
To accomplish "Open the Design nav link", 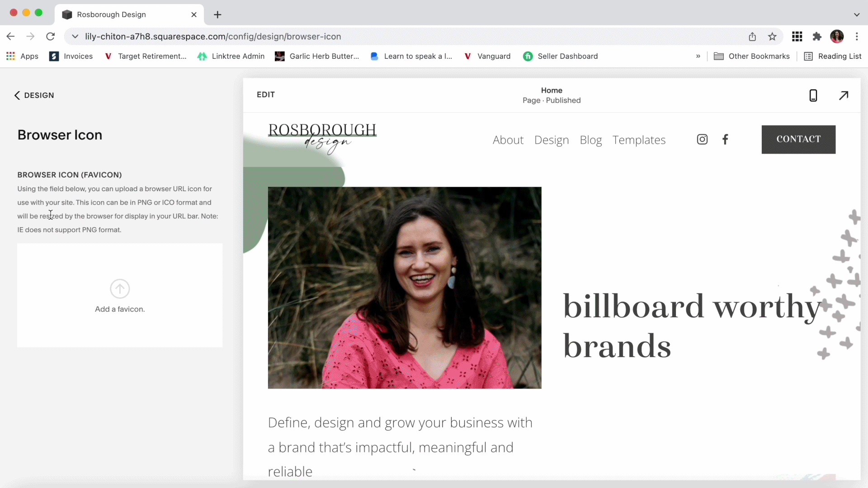I will tap(552, 140).
